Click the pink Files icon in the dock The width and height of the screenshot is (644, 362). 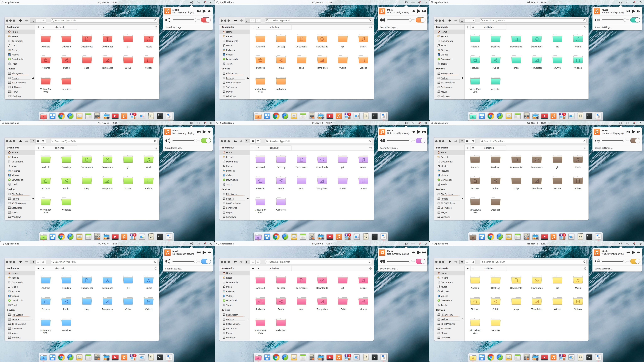[258, 357]
